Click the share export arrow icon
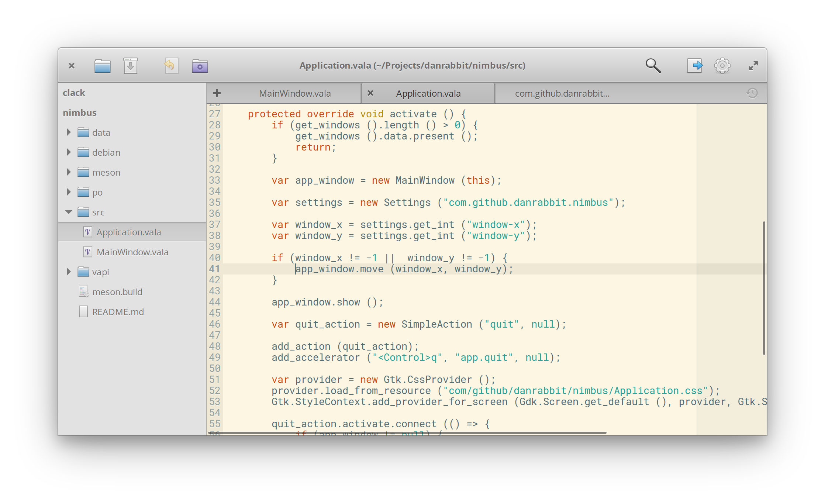Viewport: 825px width, 504px height. 694,66
